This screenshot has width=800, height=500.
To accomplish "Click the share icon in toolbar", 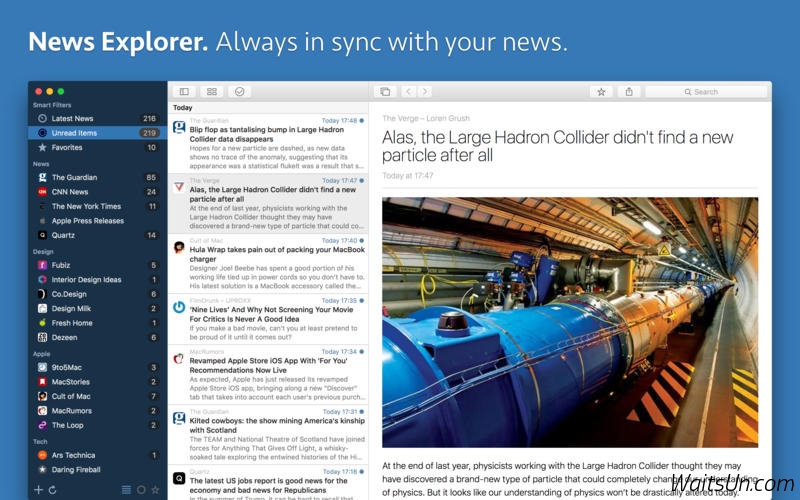I will [629, 91].
